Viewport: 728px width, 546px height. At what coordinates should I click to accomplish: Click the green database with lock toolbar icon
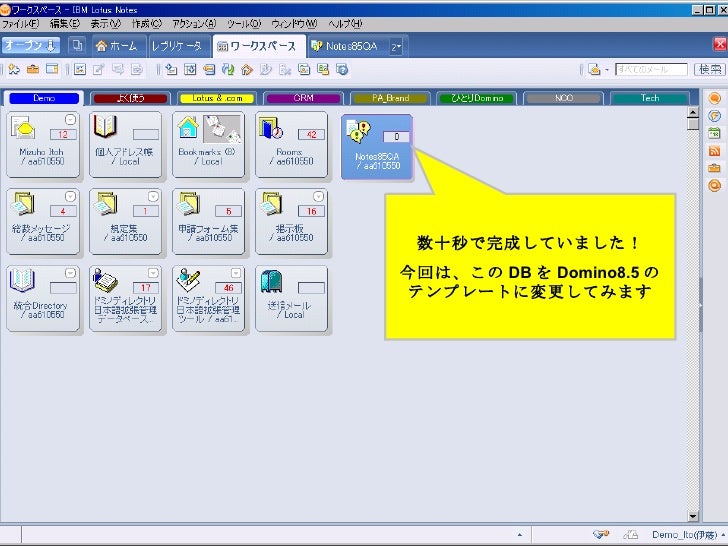323,70
